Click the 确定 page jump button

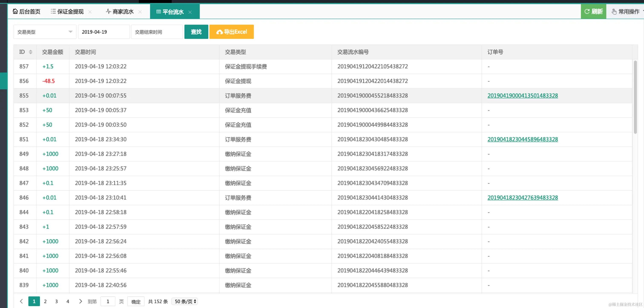136,301
